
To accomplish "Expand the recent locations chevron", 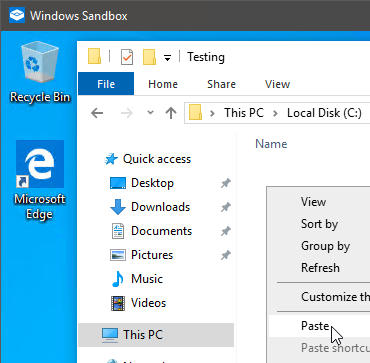I will click(150, 113).
